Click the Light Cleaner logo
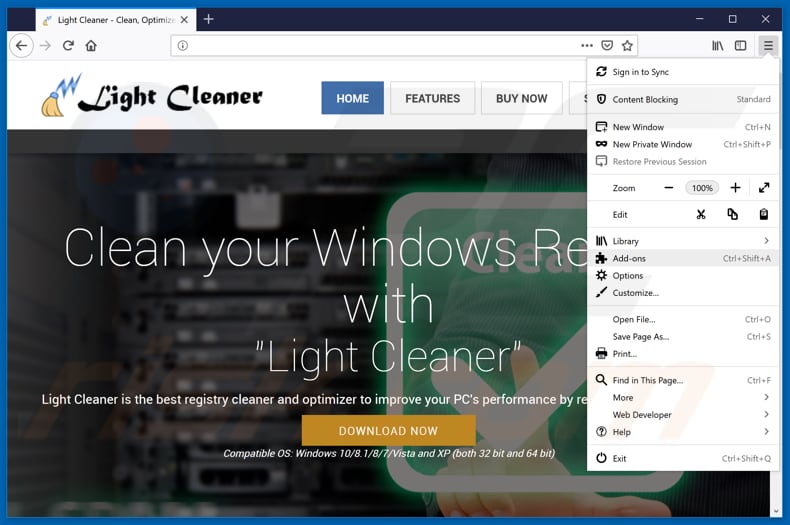 152,95
